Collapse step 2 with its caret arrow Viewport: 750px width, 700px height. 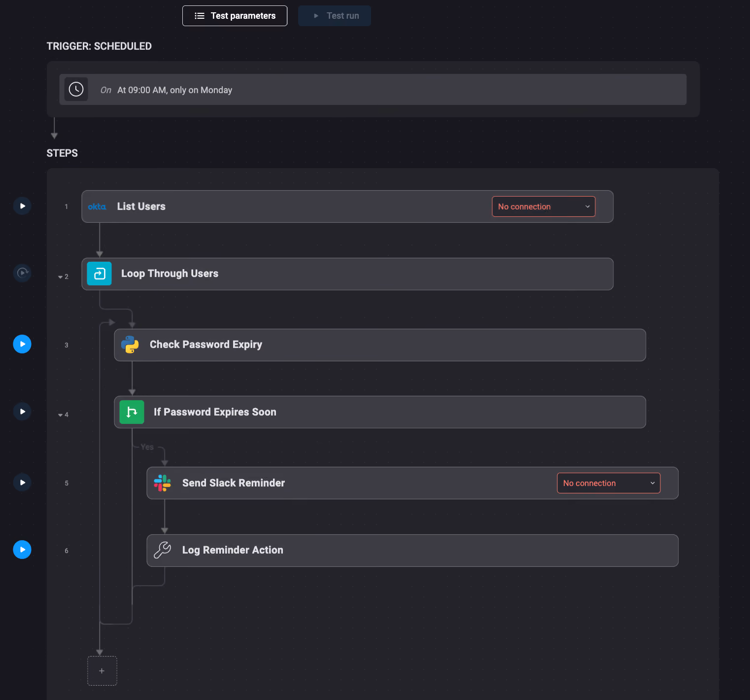pyautogui.click(x=61, y=277)
